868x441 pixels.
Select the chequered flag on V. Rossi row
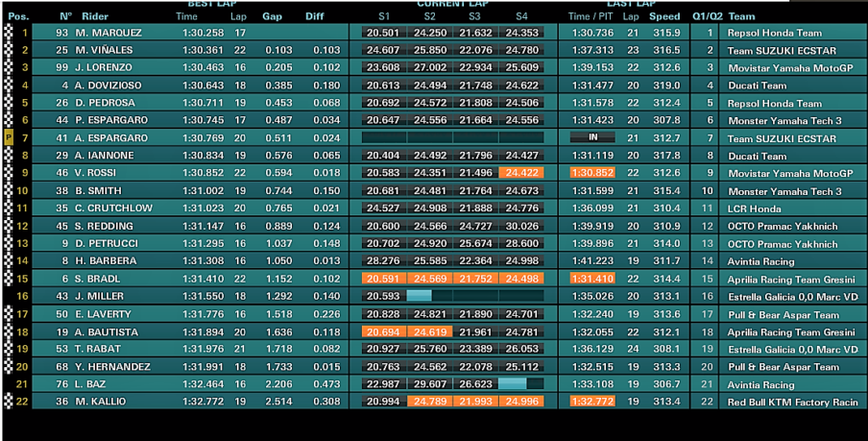pyautogui.click(x=8, y=173)
